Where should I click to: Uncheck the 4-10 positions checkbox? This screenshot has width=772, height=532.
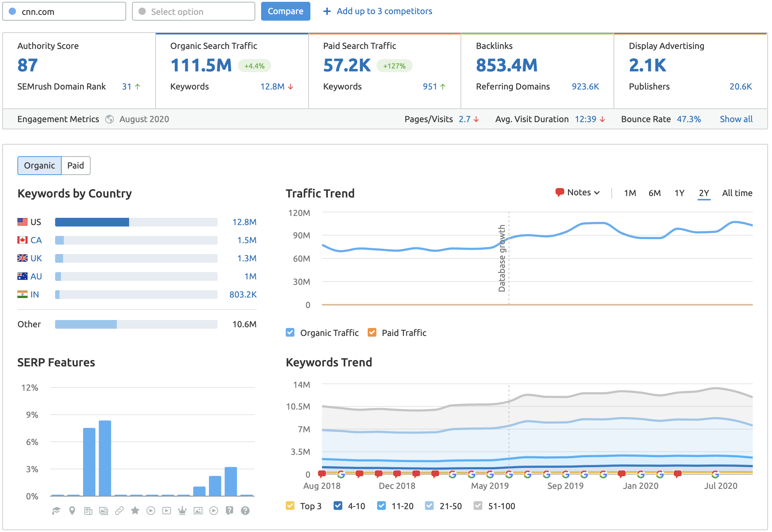tap(338, 506)
